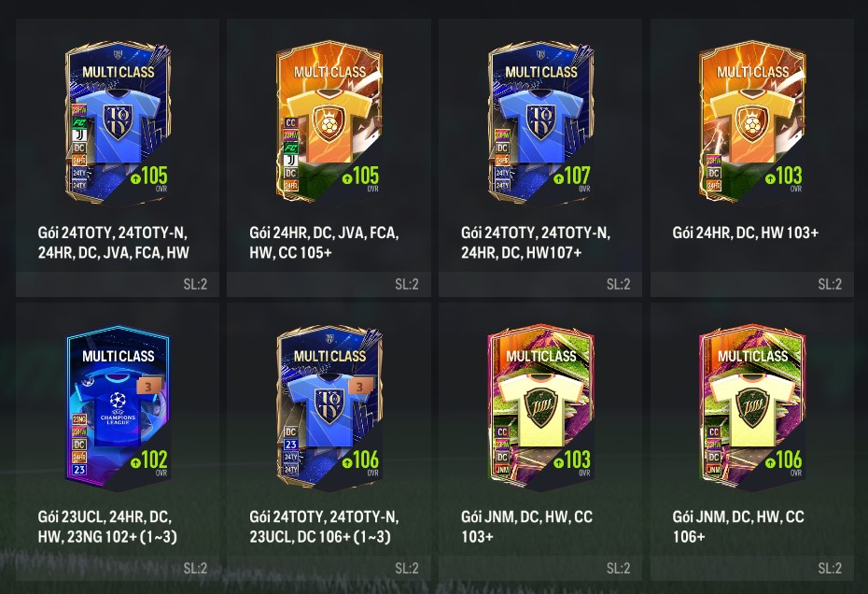The image size is (868, 594).
Task: Click the green upgrade arrow beside 107 OVR
Action: click(x=558, y=178)
